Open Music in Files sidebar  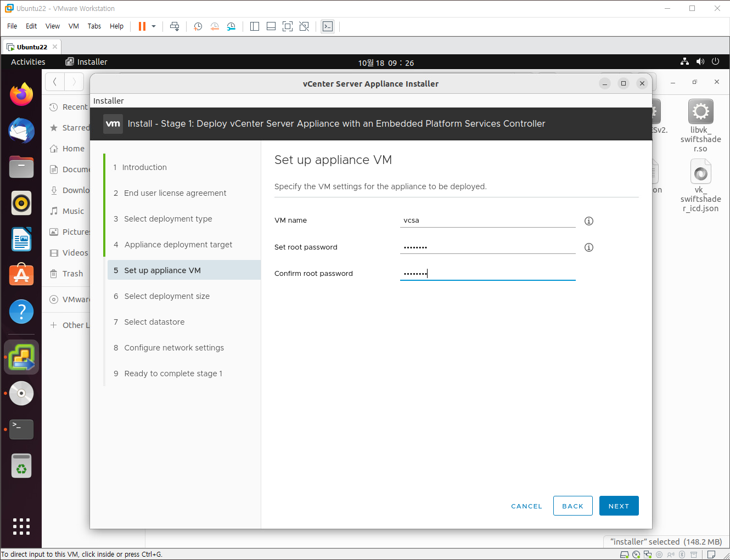[67, 211]
